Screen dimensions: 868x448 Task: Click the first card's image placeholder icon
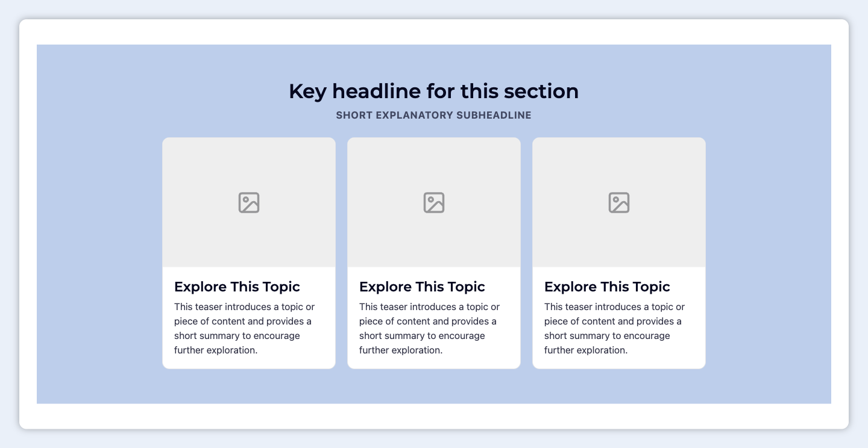click(x=249, y=202)
